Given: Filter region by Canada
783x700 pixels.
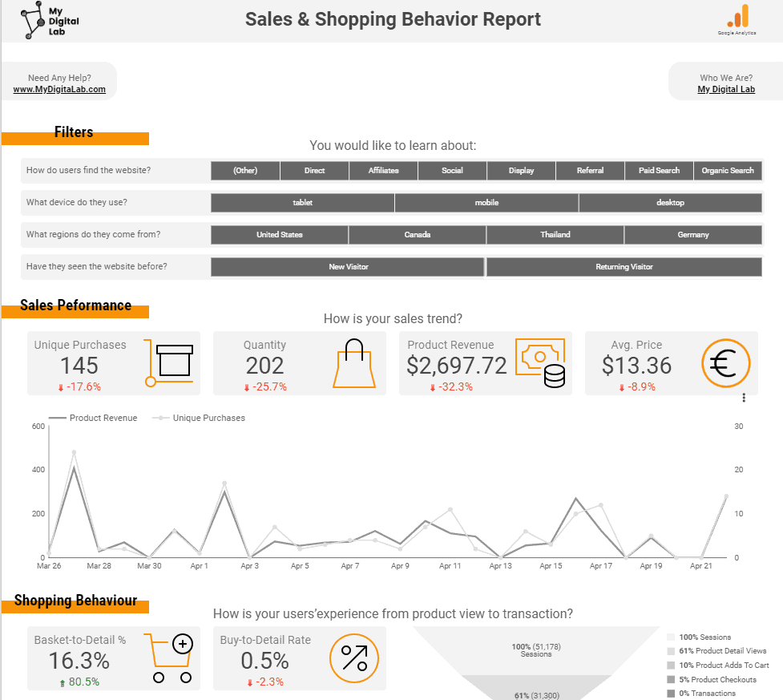Looking at the screenshot, I should [x=418, y=234].
